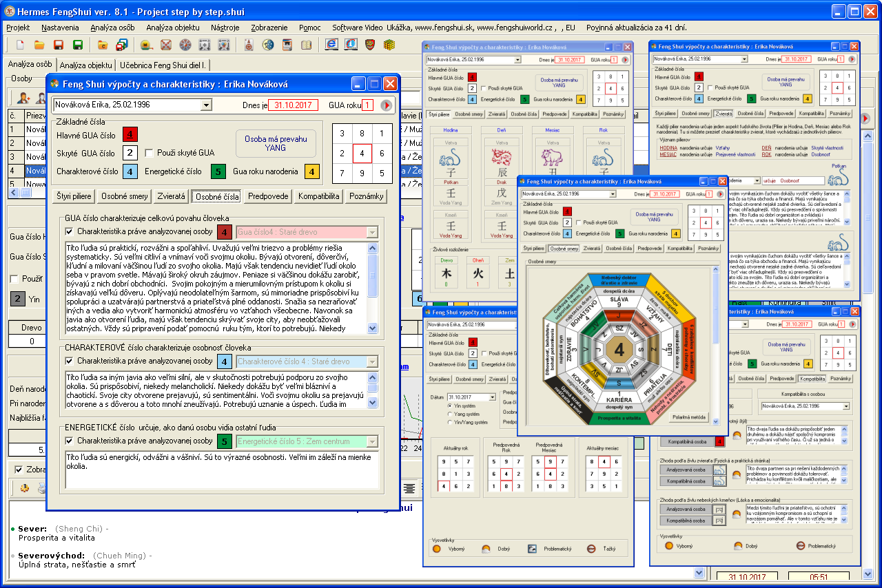882x588 pixels.
Task: Click the GUA roku input field in front window
Action: point(368,105)
